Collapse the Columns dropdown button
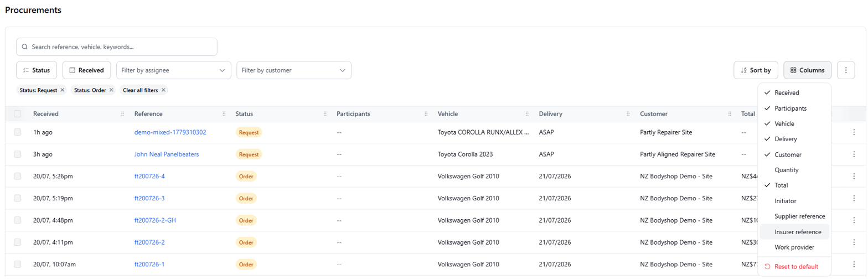The image size is (868, 279). tap(807, 70)
